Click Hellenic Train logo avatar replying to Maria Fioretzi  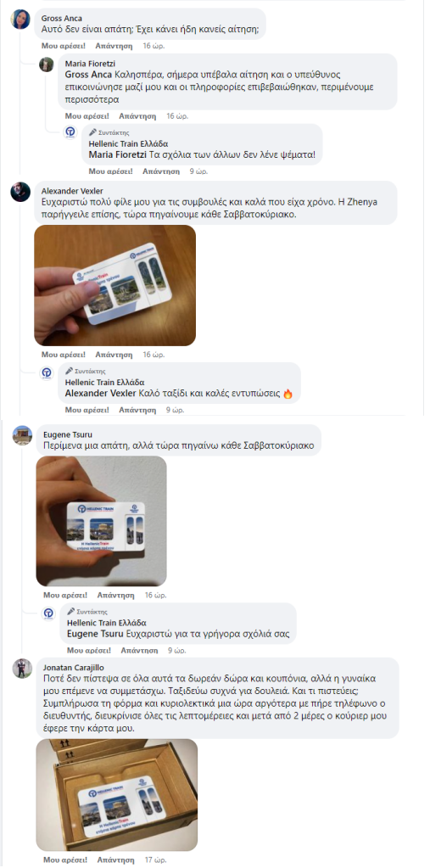click(70, 132)
